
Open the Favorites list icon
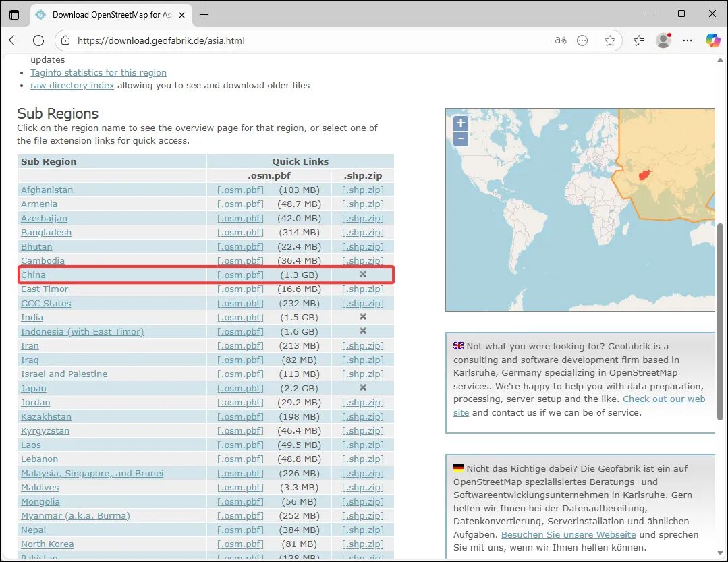[639, 40]
